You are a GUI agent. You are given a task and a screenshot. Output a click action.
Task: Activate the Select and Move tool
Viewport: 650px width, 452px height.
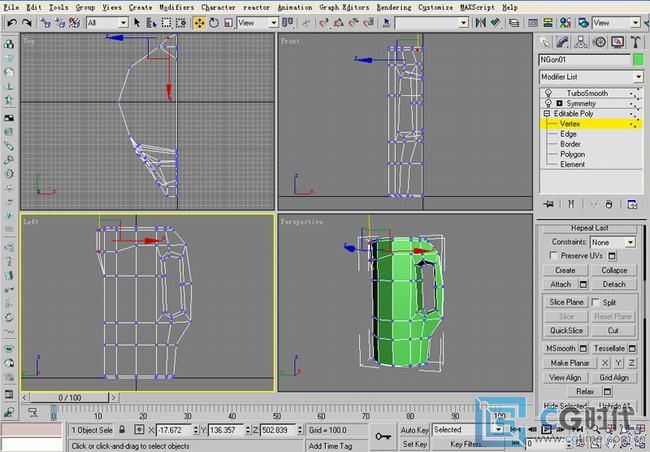(x=199, y=23)
